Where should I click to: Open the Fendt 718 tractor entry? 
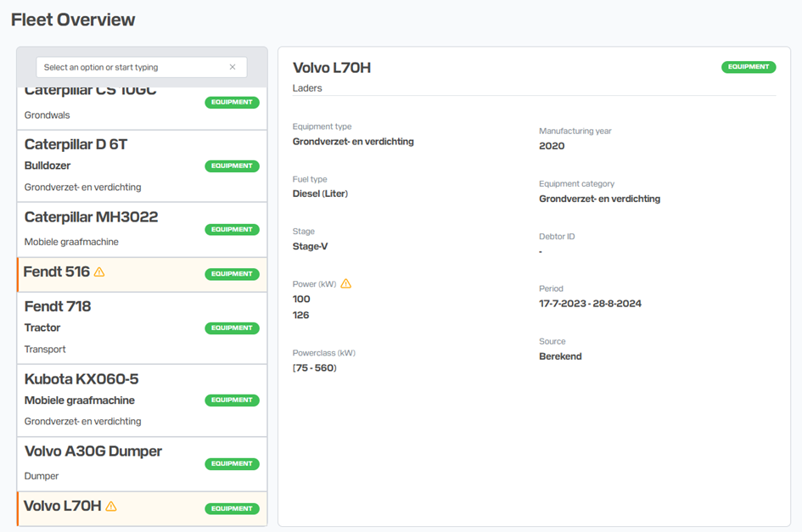point(143,328)
